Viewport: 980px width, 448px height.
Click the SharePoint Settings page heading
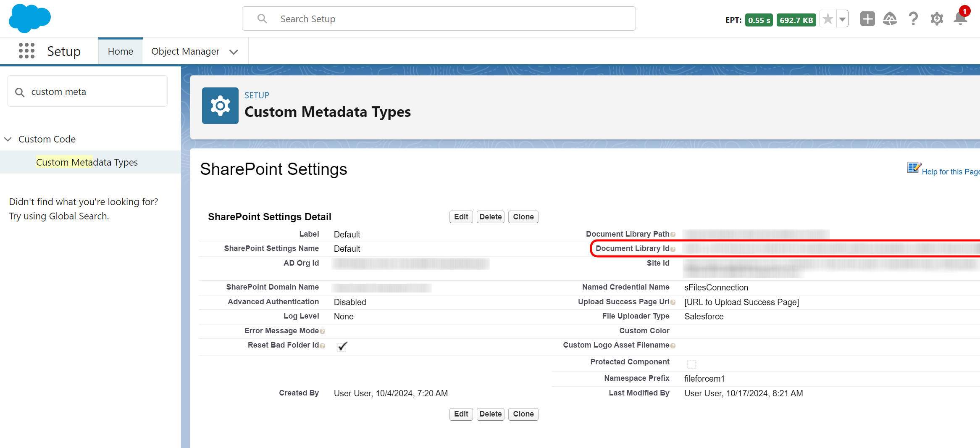pyautogui.click(x=273, y=169)
